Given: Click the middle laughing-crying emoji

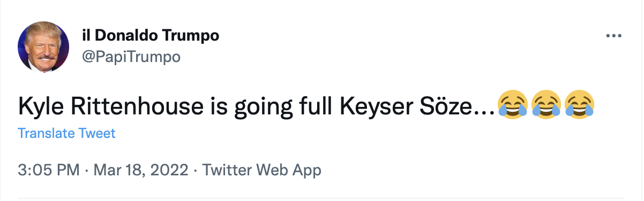Looking at the screenshot, I should coord(546,105).
